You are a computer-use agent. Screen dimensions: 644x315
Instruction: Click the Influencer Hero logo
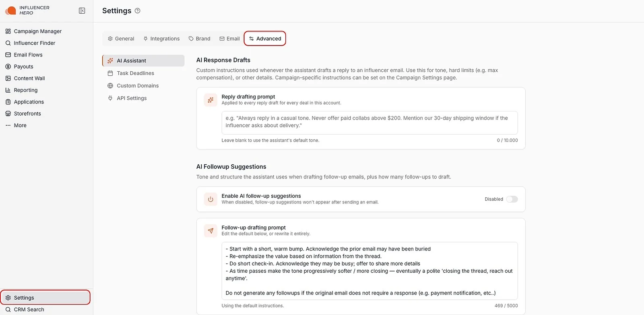click(27, 10)
